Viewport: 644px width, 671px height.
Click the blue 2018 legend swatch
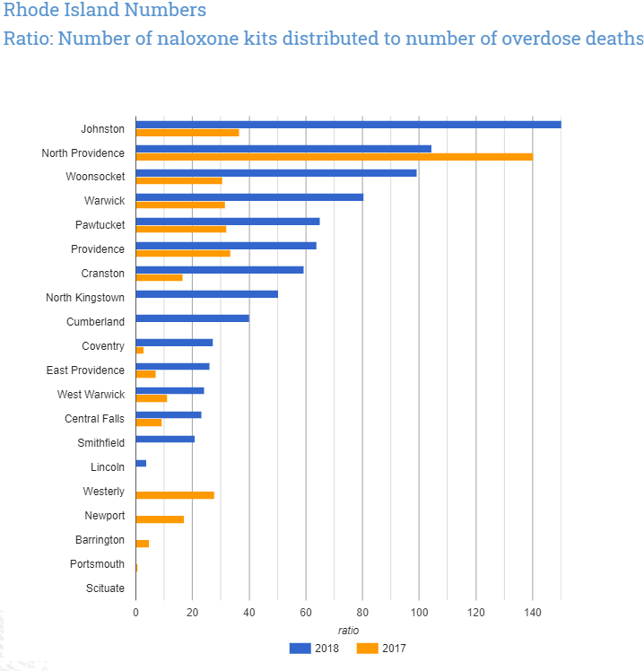tap(300, 649)
